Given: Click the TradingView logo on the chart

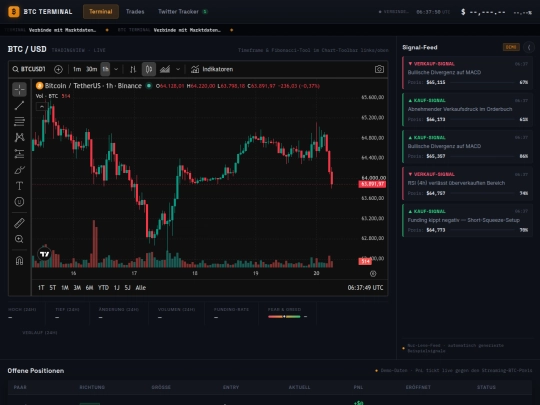Looking at the screenshot, I should 44,254.
